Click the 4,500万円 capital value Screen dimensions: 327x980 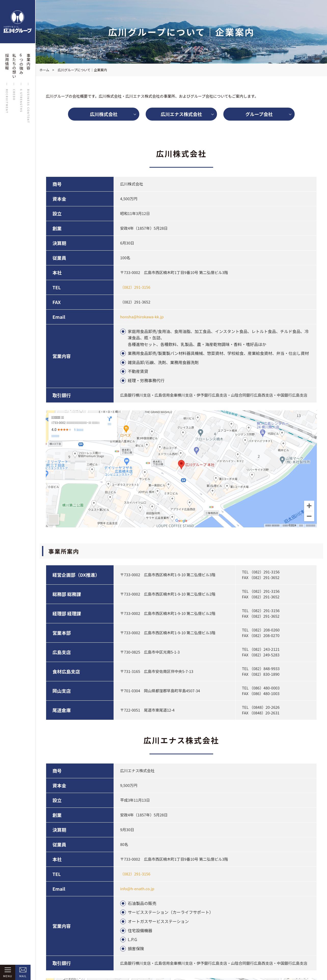tap(129, 199)
